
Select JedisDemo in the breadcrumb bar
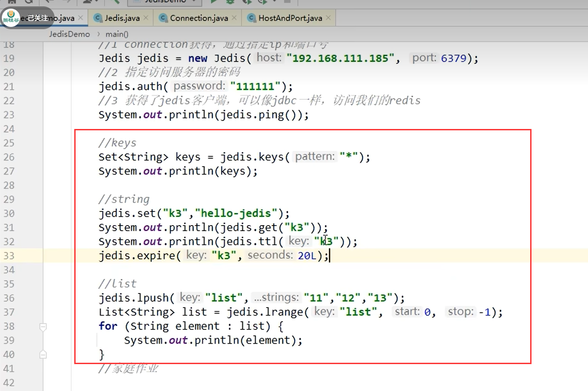[70, 34]
